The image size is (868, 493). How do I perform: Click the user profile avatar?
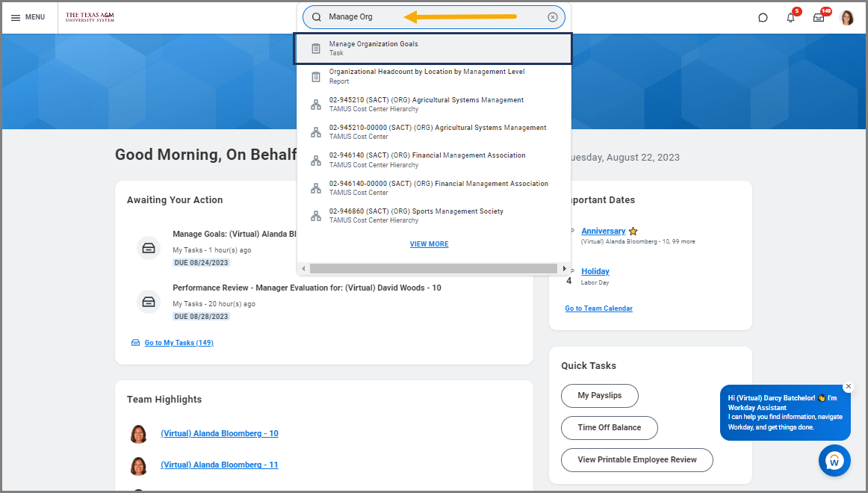coord(846,18)
